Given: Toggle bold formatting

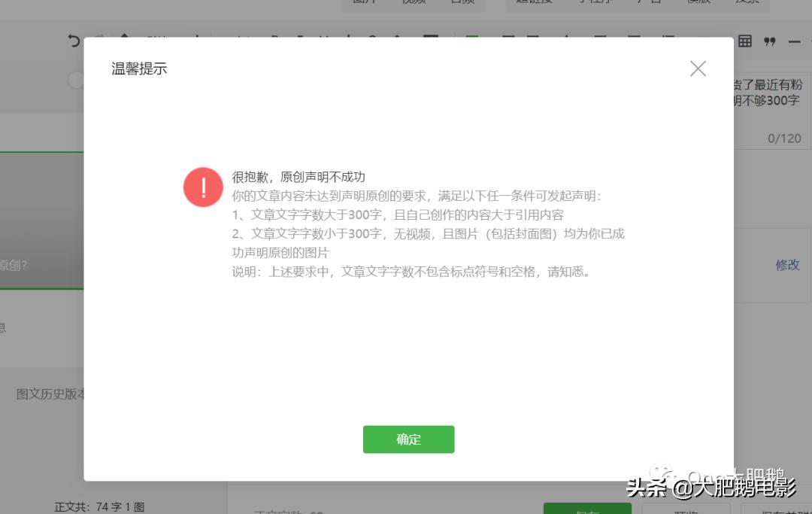Looking at the screenshot, I should pyautogui.click(x=274, y=36).
